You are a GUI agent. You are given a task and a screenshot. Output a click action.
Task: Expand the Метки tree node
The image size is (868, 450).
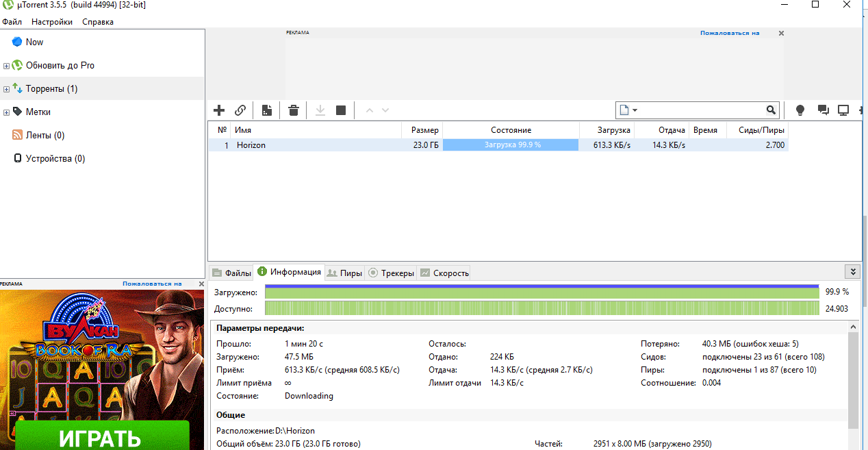pyautogui.click(x=6, y=112)
